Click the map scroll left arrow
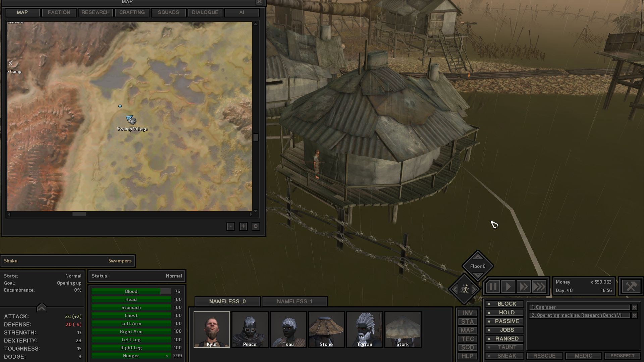Image resolution: width=644 pixels, height=362 pixels. pos(9,214)
